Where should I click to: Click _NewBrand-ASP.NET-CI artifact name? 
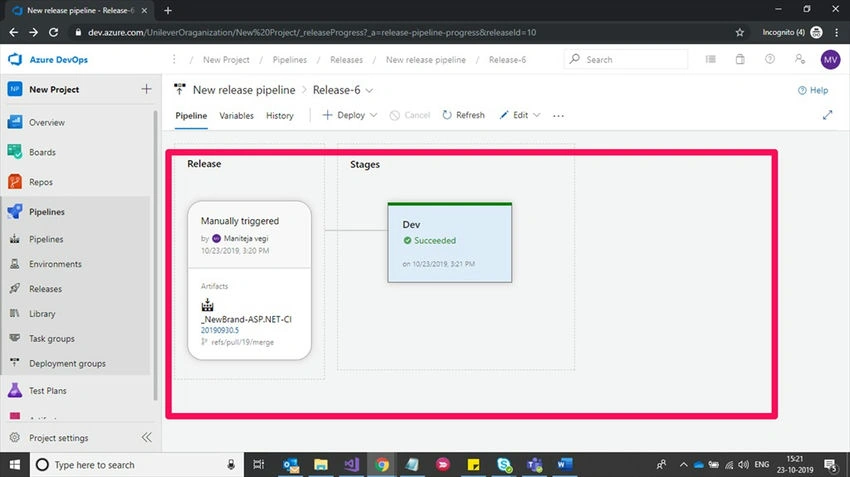246,319
